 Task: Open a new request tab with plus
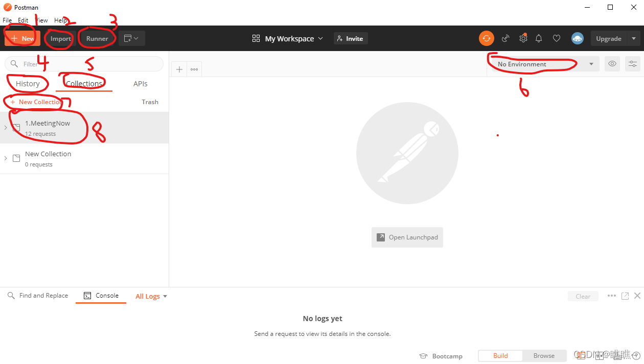click(179, 69)
